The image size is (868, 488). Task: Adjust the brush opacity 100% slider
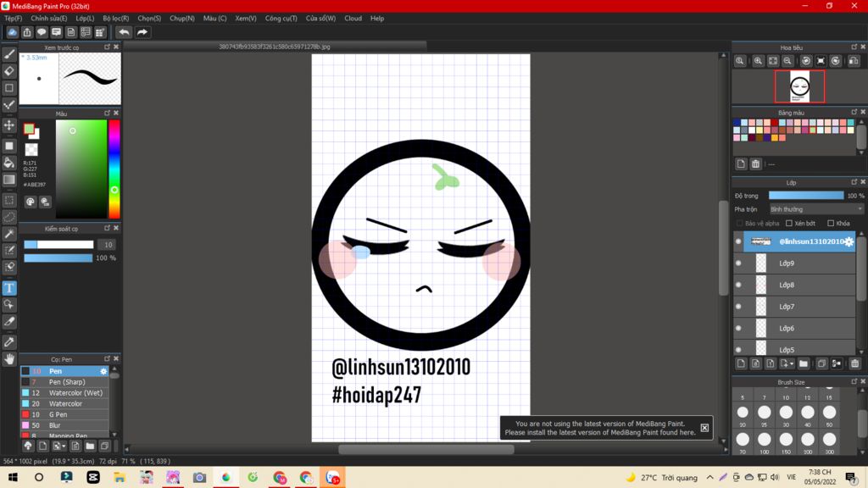click(58, 258)
